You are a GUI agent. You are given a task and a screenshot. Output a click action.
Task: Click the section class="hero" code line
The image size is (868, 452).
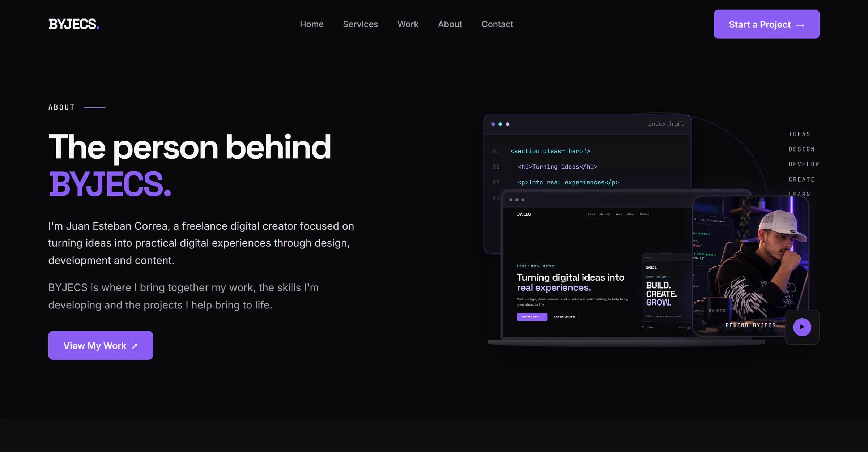pos(550,151)
